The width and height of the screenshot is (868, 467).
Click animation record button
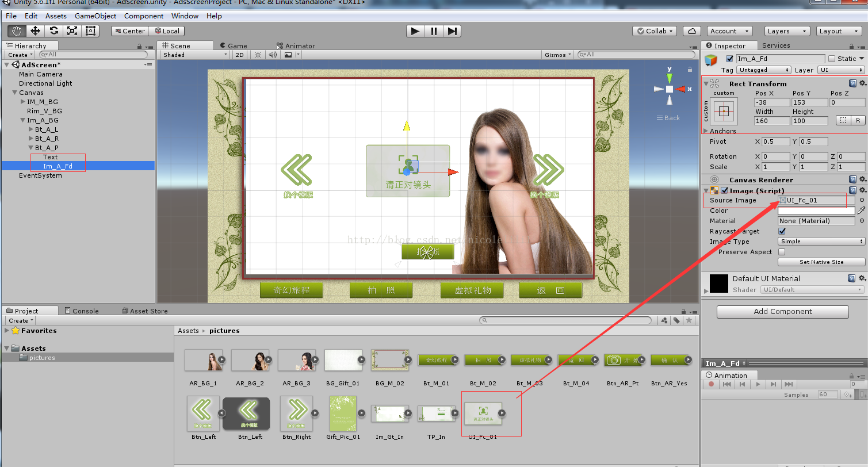[x=711, y=384]
